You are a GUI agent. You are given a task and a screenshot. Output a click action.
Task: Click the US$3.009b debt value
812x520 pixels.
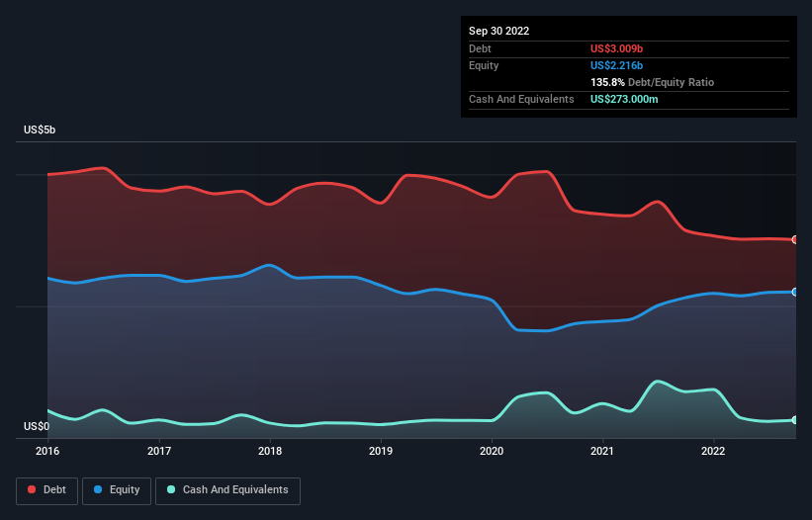pos(616,48)
